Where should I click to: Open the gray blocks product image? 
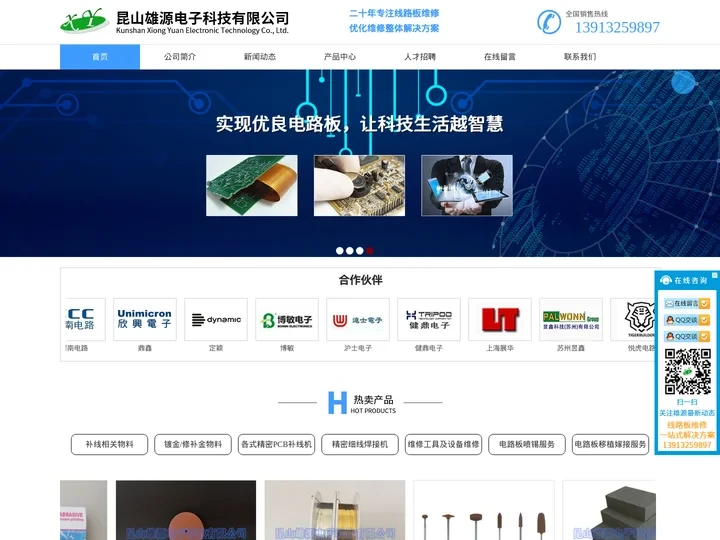609,510
